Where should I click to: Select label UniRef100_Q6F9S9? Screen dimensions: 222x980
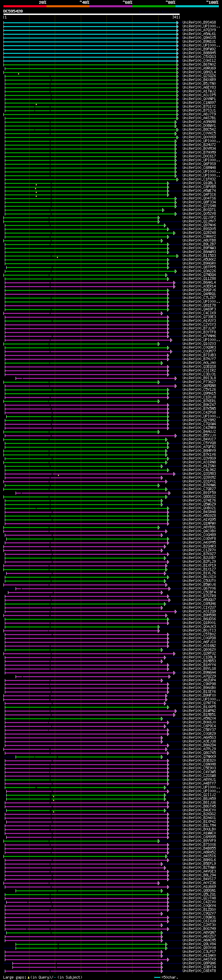click(x=199, y=164)
